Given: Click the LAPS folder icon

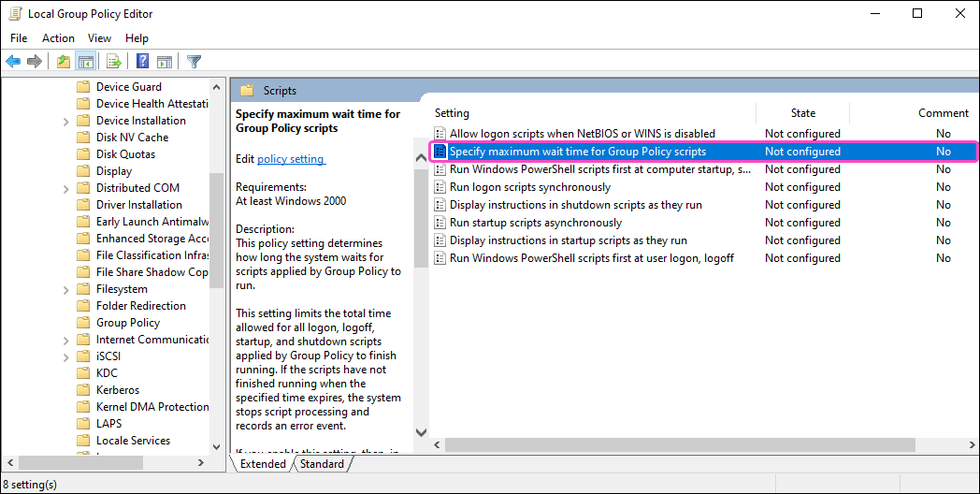Looking at the screenshot, I should tap(83, 424).
